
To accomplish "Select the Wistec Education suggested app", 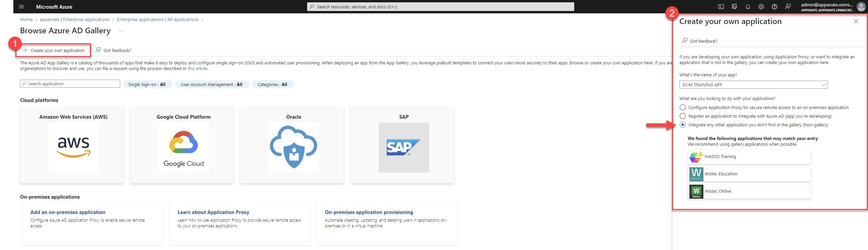I will click(x=749, y=174).
